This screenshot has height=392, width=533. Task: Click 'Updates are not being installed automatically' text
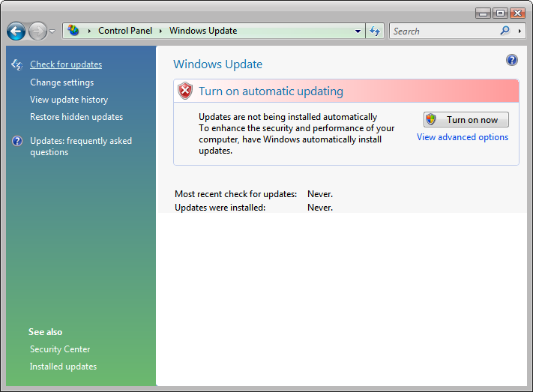(x=288, y=117)
